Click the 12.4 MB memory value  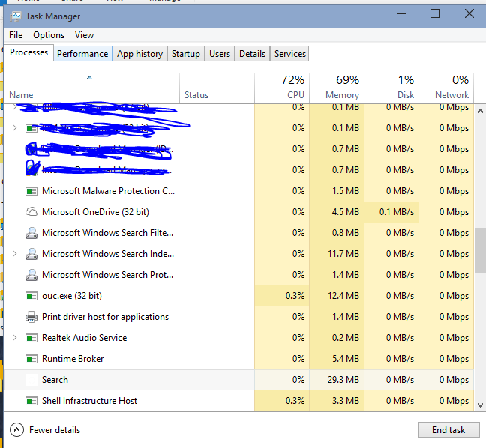[343, 296]
